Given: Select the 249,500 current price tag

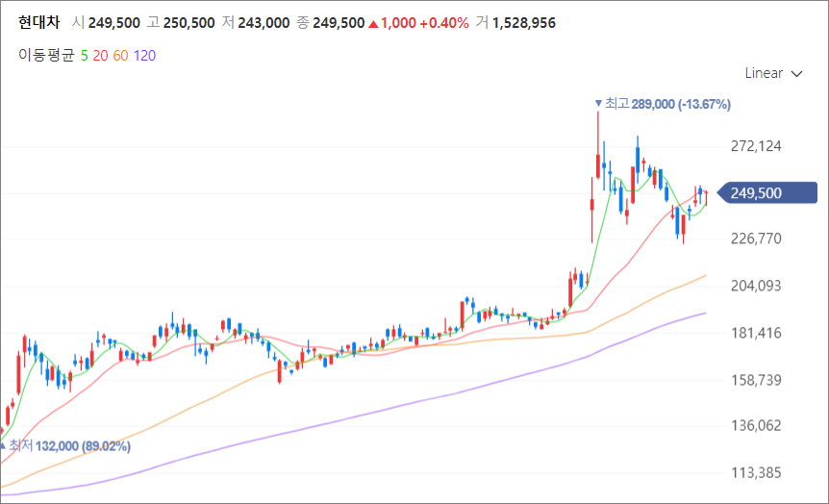Looking at the screenshot, I should click(767, 193).
